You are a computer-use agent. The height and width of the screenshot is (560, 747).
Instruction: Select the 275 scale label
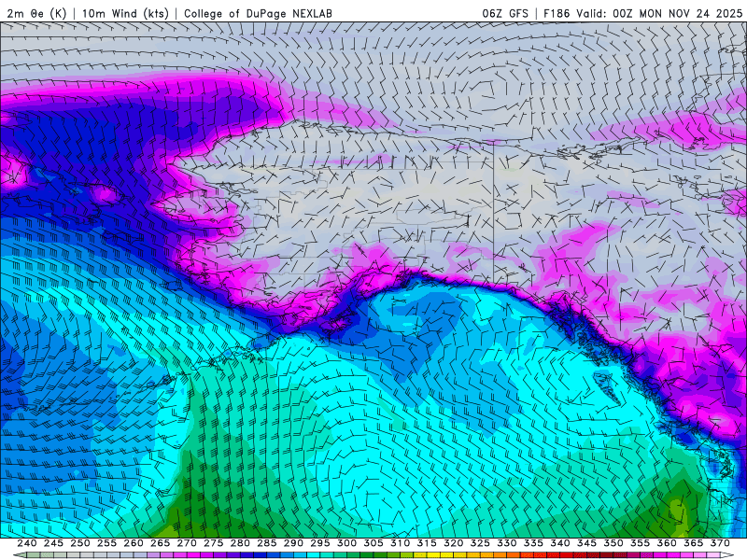[x=214, y=543]
